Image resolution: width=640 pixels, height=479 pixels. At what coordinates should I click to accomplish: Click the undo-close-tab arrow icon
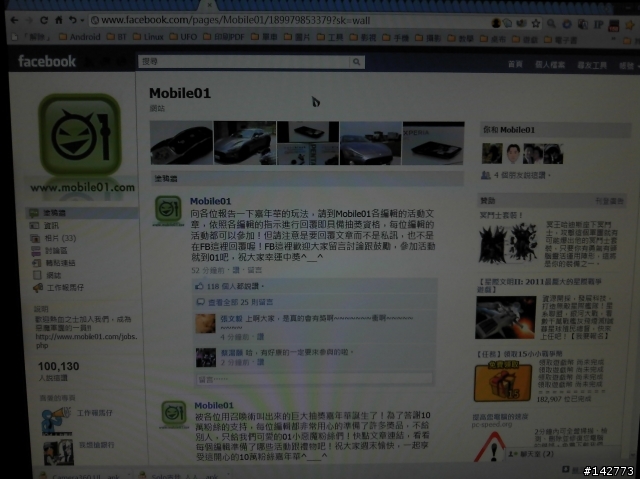tap(73, 20)
